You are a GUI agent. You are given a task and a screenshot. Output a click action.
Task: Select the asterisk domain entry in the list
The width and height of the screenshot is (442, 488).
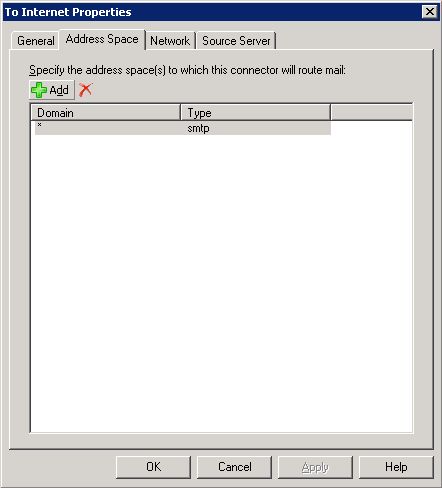(x=39, y=125)
